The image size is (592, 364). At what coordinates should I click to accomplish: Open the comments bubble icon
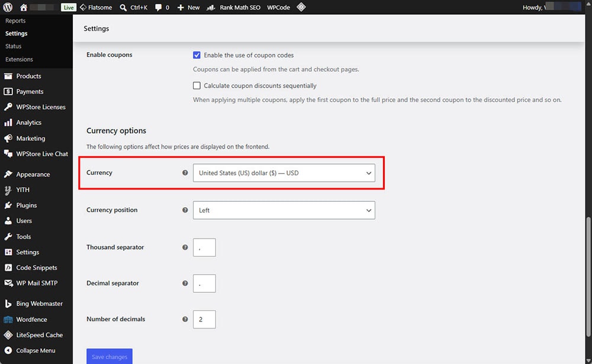(x=158, y=7)
